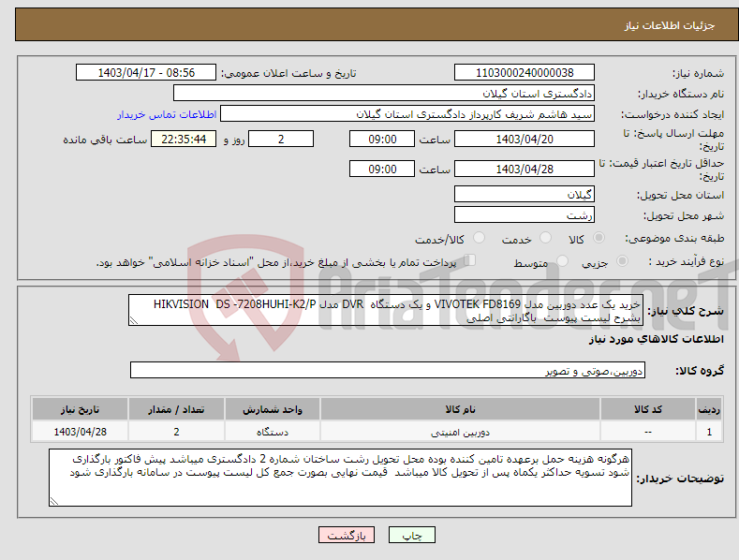Click the گروه کالا label
This screenshot has height=560, width=739.
point(700,371)
